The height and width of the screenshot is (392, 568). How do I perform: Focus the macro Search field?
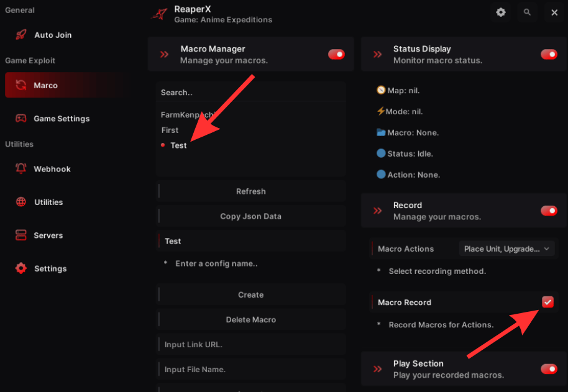(251, 93)
